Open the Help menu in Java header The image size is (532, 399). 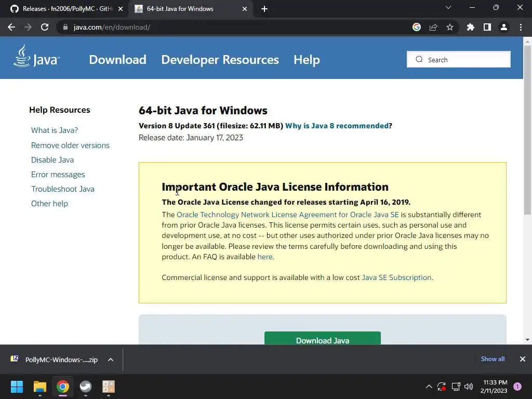point(307,60)
